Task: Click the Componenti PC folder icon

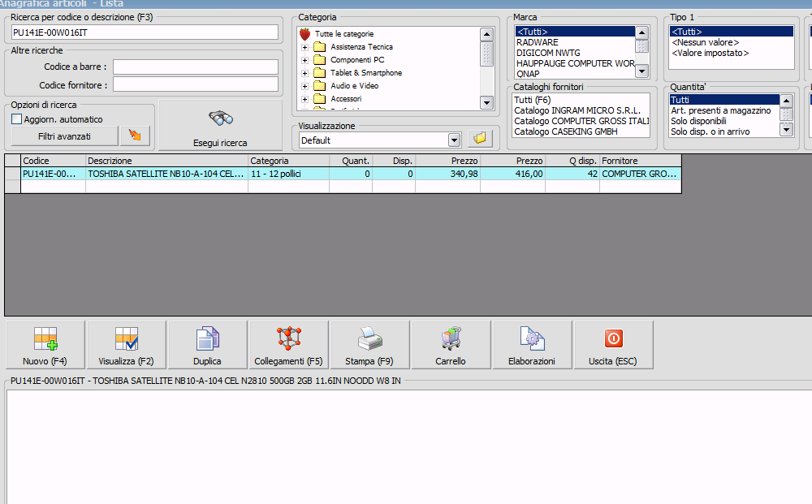Action: click(320, 59)
